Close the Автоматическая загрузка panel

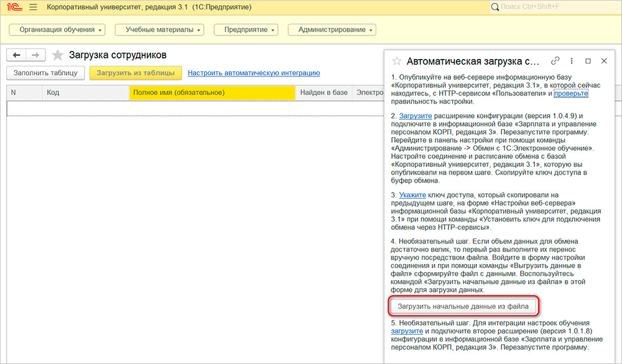604,61
